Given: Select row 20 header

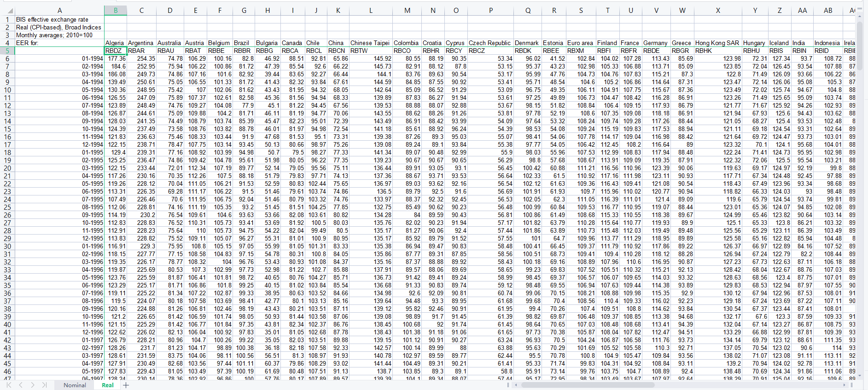Looking at the screenshot, I should (7, 168).
